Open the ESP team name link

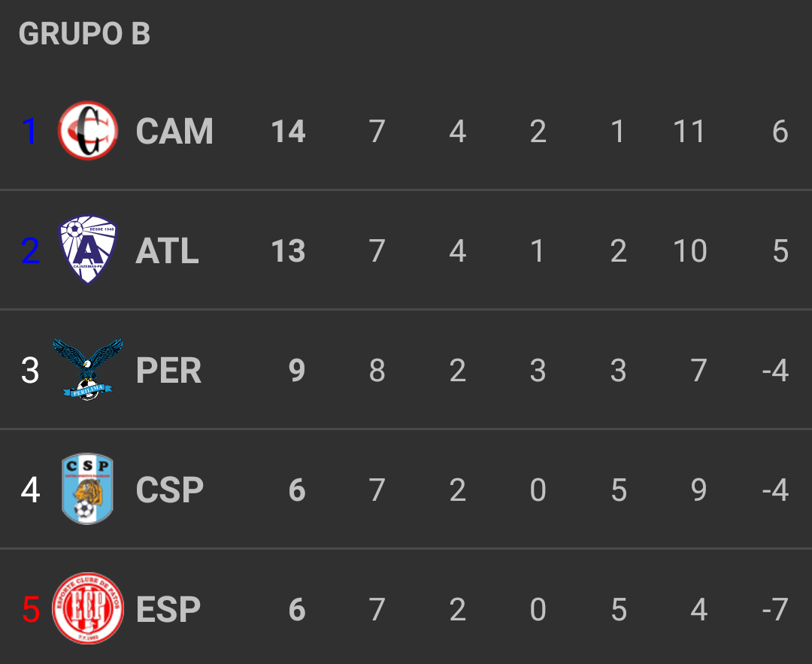pos(168,610)
